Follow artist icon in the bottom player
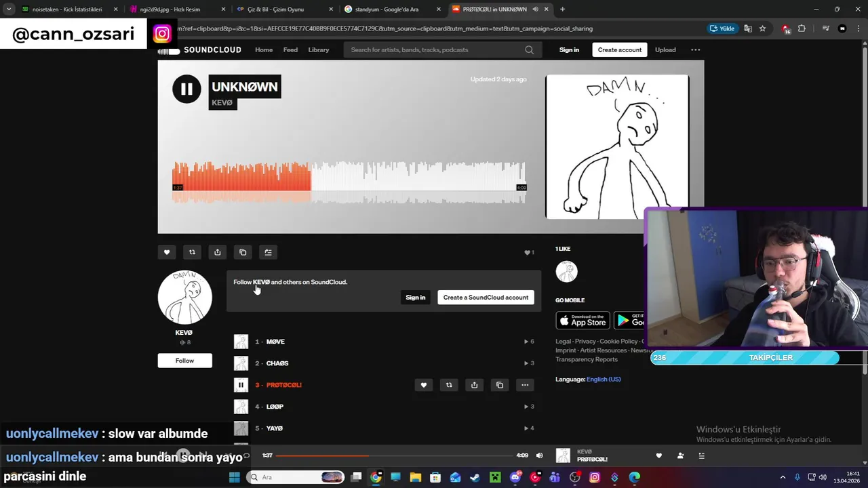This screenshot has height=488, width=868. click(x=680, y=455)
